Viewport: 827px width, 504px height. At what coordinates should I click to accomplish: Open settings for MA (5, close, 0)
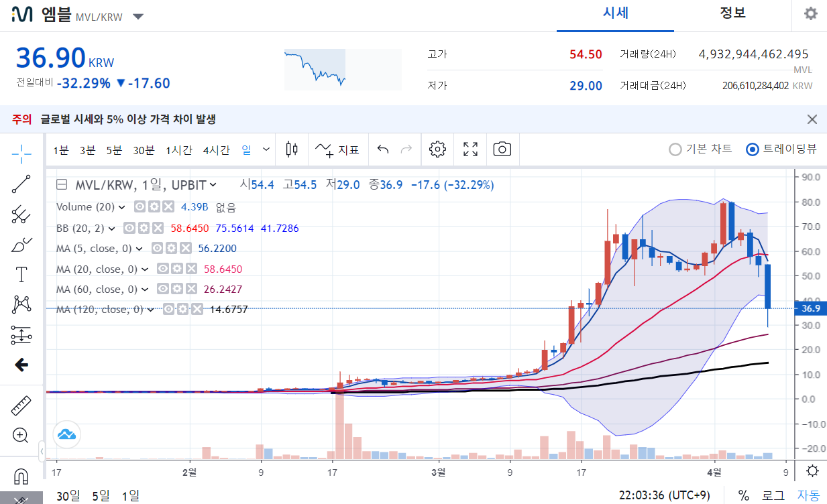tap(170, 248)
